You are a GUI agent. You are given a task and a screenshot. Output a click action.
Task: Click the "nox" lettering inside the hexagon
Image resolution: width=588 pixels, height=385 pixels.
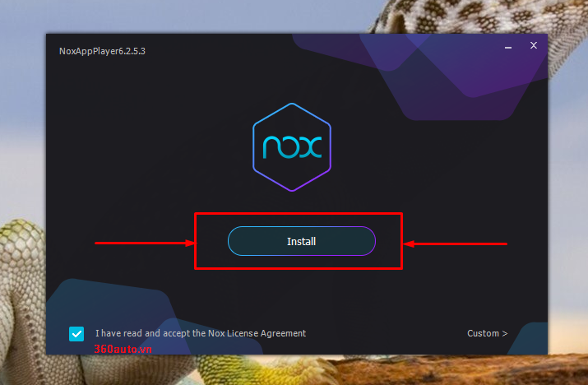tap(292, 146)
